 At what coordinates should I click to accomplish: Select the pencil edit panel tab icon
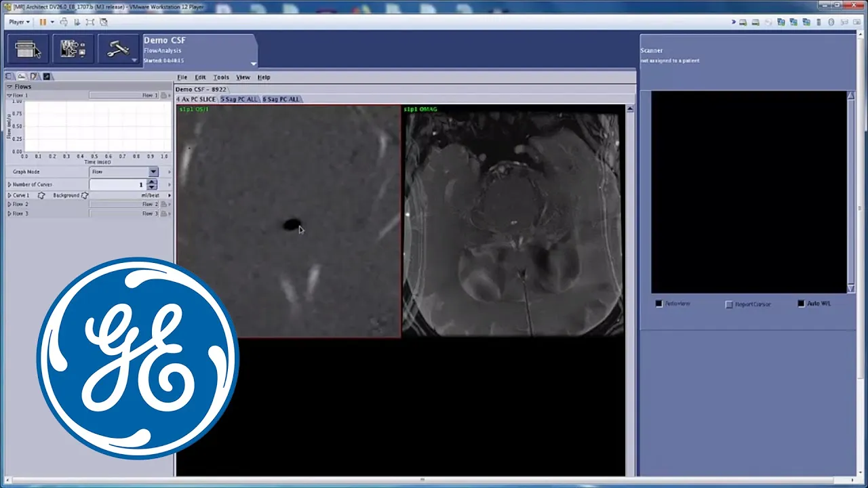[34, 77]
